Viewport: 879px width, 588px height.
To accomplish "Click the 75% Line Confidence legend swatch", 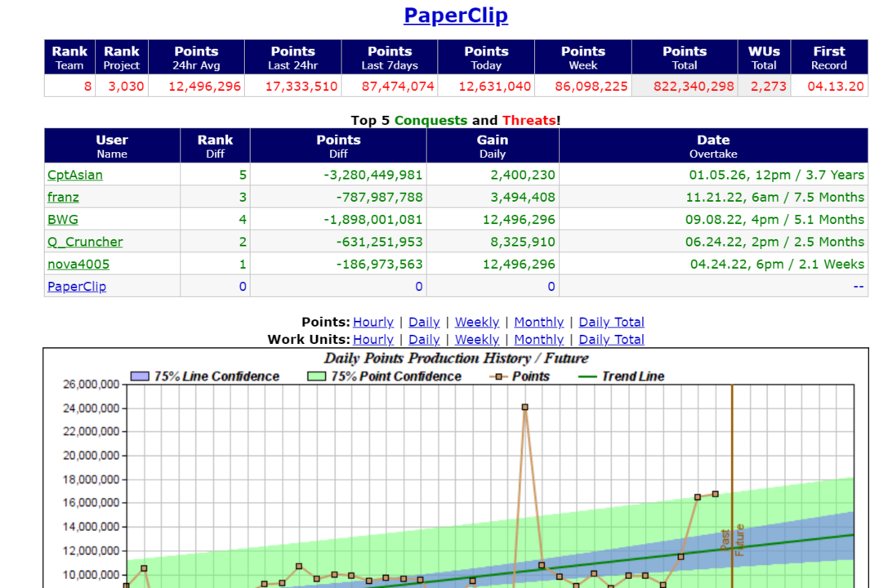I will tap(140, 376).
